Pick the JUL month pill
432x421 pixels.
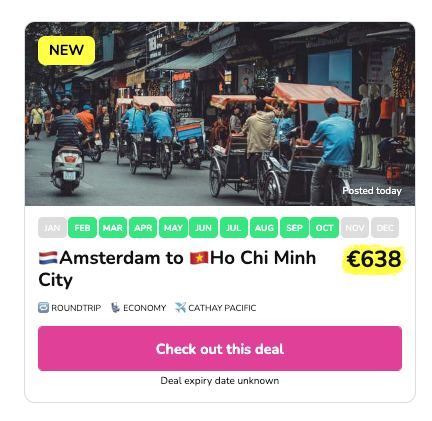coord(234,228)
